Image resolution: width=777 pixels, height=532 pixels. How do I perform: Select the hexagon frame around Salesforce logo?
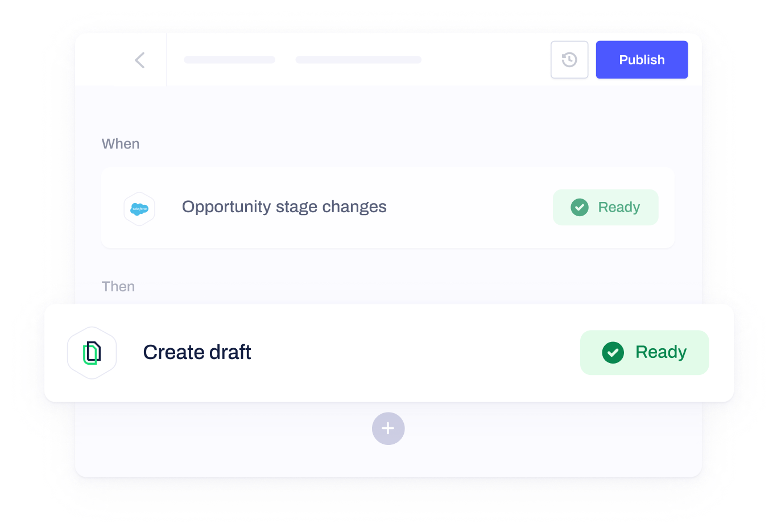[139, 209]
